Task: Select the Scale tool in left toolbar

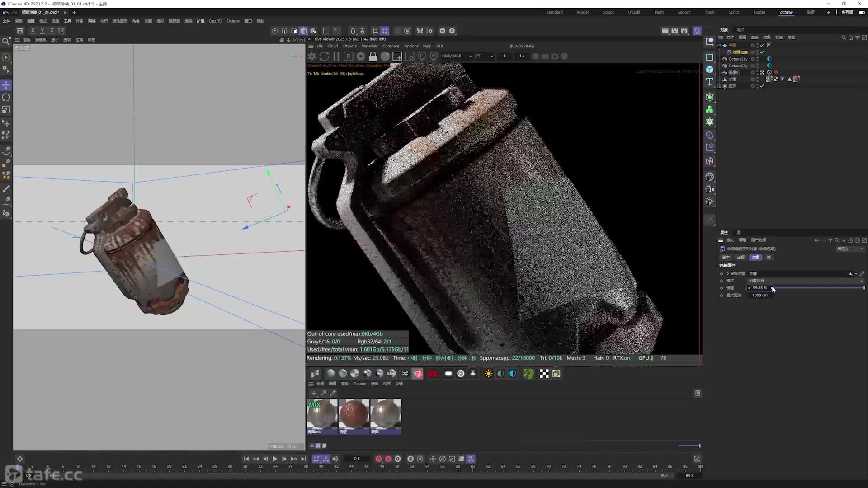Action: point(6,110)
